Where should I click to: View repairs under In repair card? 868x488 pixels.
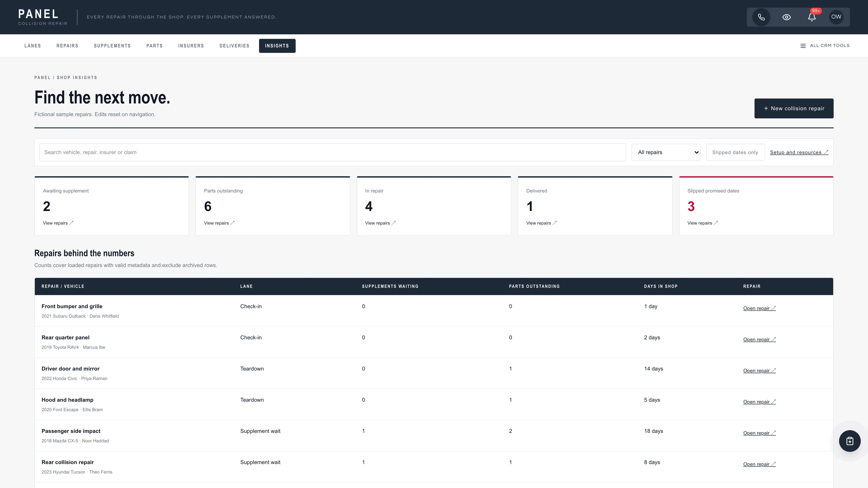click(380, 223)
